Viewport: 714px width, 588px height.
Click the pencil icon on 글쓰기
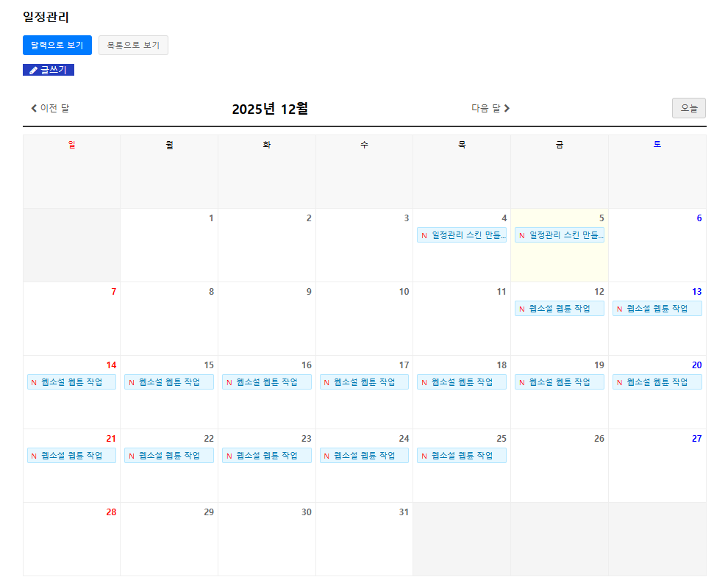(33, 71)
